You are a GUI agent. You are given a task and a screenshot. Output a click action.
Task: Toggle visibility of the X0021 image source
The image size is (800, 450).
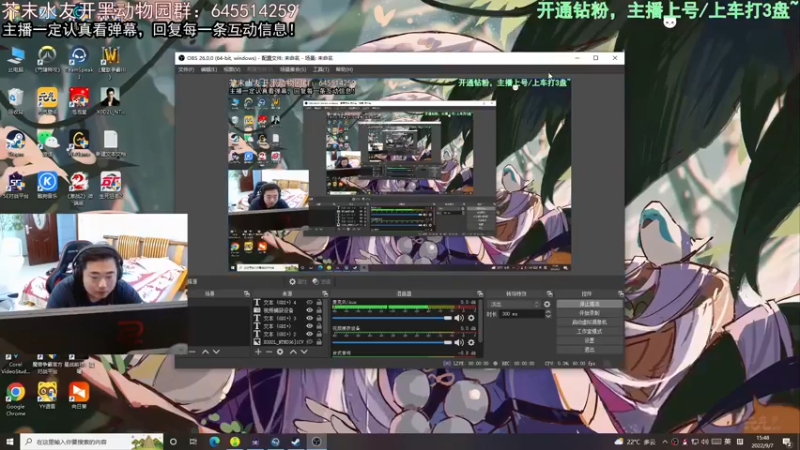309,341
